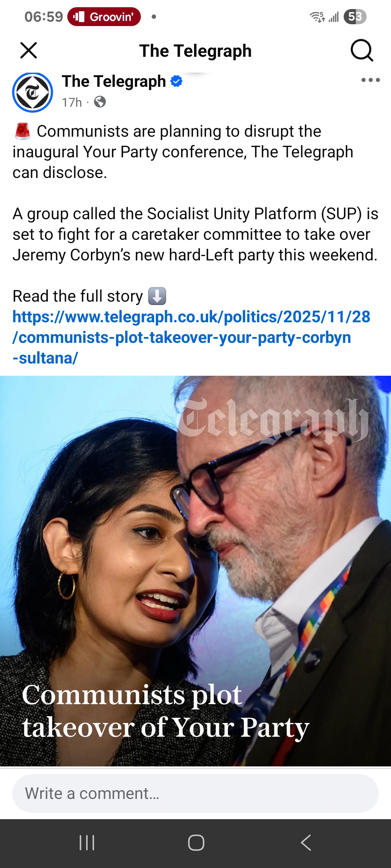Open the three-dots post options menu
The height and width of the screenshot is (868, 391).
coord(370,80)
